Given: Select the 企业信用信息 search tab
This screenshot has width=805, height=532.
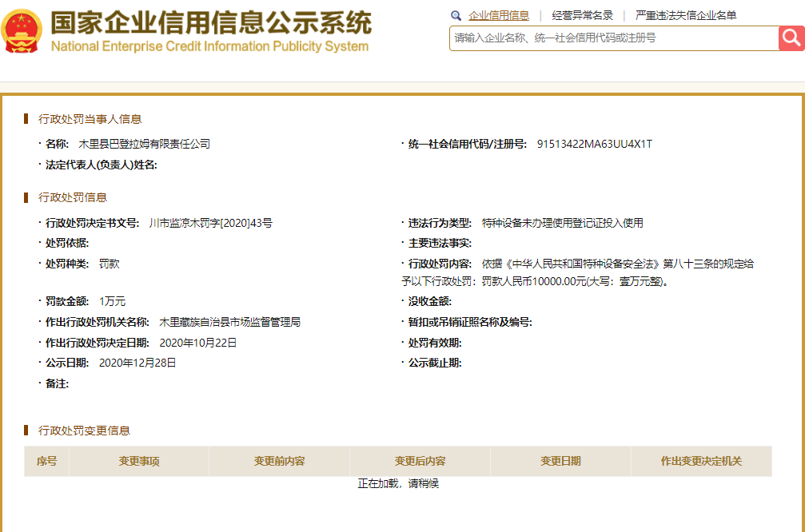Looking at the screenshot, I should click(x=499, y=16).
